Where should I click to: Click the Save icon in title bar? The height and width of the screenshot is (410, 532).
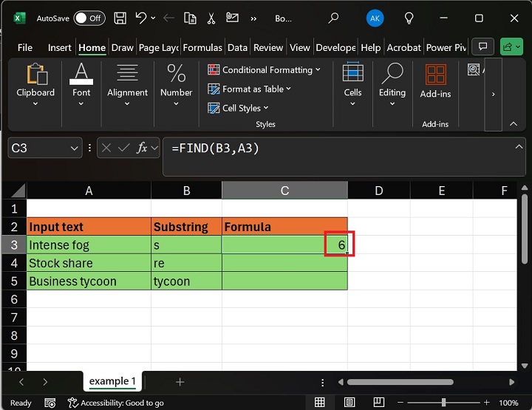pos(121,18)
